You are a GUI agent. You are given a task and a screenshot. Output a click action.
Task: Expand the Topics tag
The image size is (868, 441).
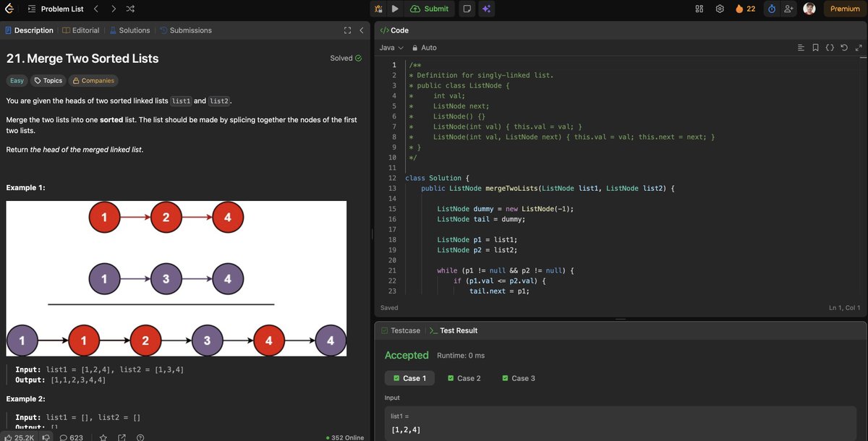click(48, 81)
